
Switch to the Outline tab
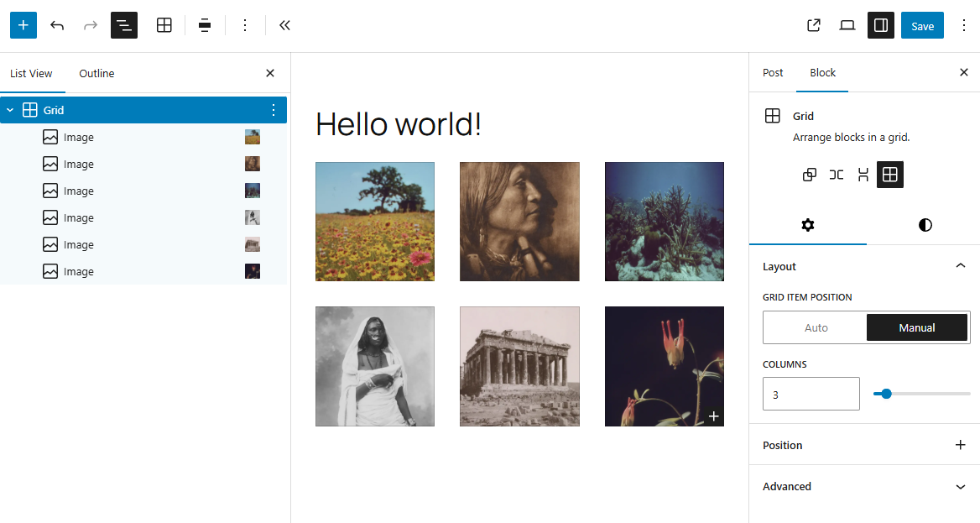pos(96,73)
